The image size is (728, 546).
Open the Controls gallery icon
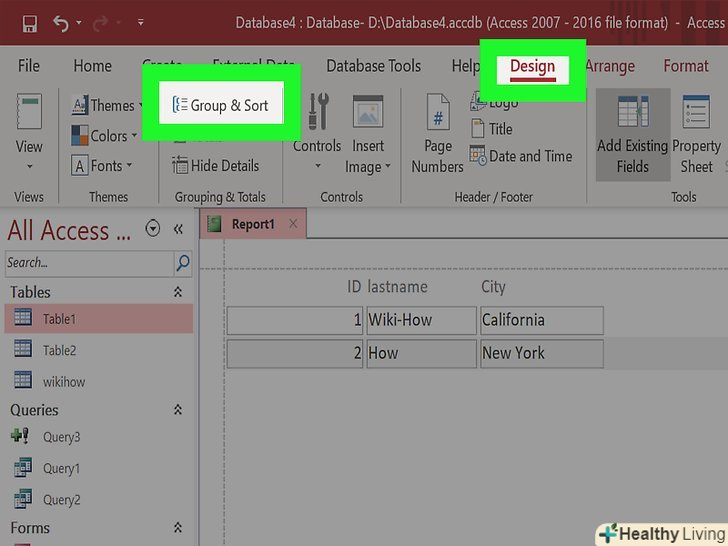click(x=318, y=111)
